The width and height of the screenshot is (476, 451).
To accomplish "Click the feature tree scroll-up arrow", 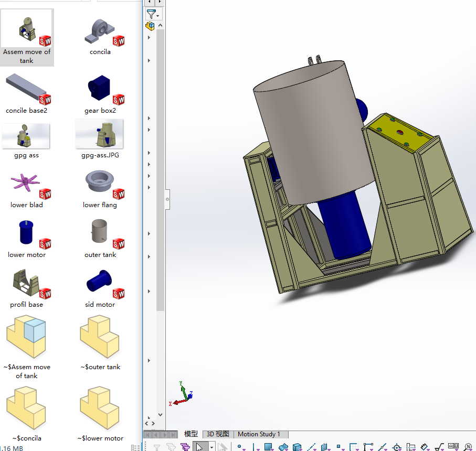I will coord(160,26).
